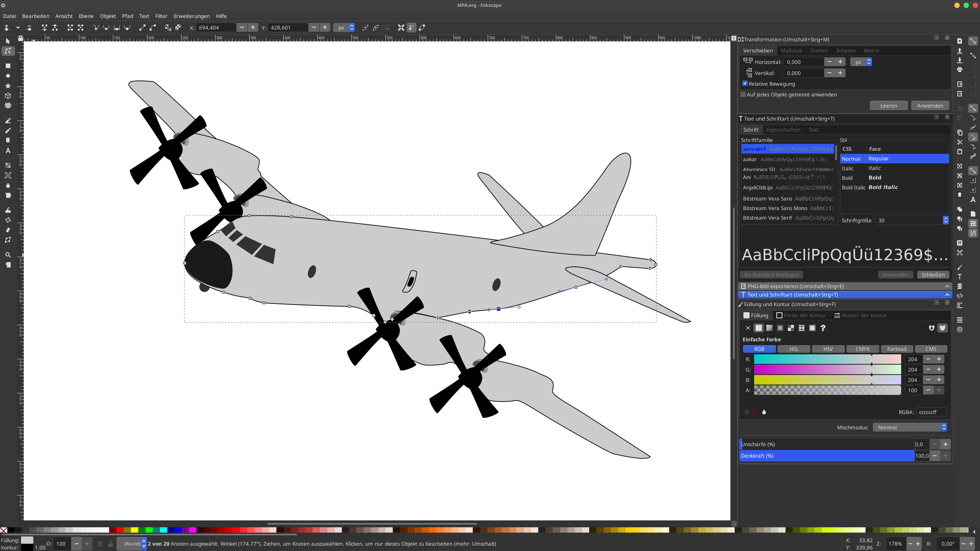Toggle the Relative Bewegung checkbox
The width and height of the screenshot is (980, 551).
(745, 83)
